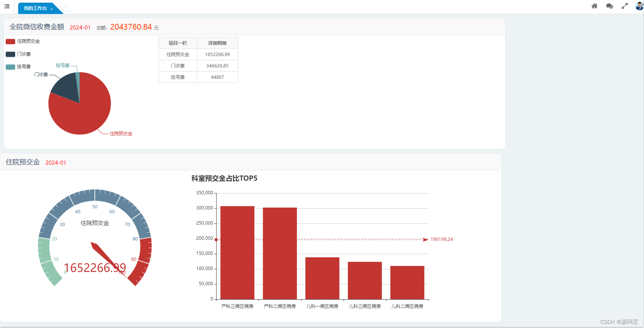Click x-axis label 产科三病区病房
Image resolution: width=644 pixels, height=328 pixels.
tap(237, 306)
